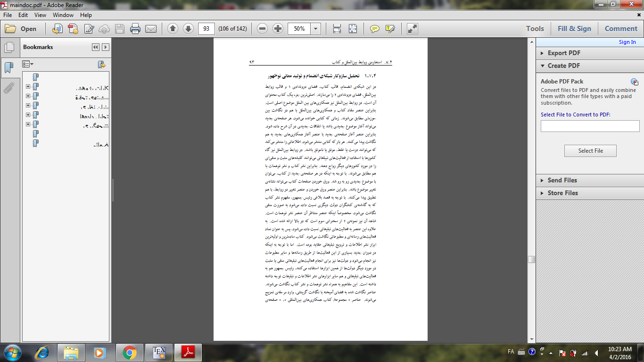Add a sticky note comment

coord(375,29)
